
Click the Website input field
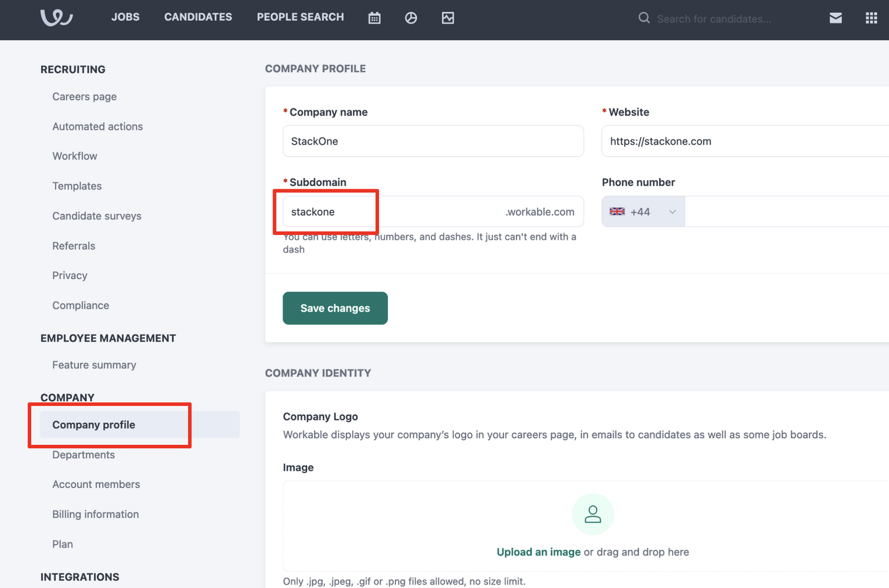tap(745, 141)
